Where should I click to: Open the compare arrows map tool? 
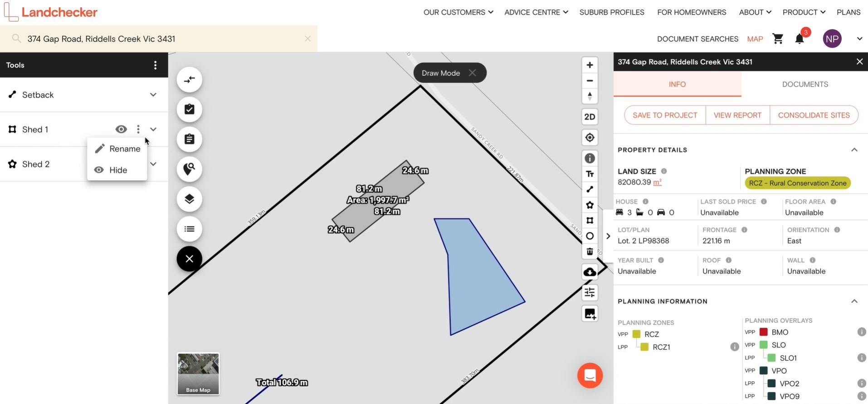(x=189, y=80)
